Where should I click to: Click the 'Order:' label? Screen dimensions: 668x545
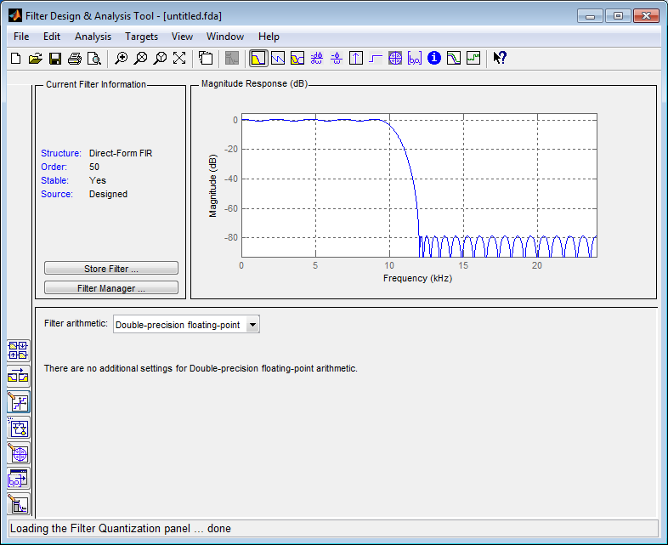[x=54, y=167]
